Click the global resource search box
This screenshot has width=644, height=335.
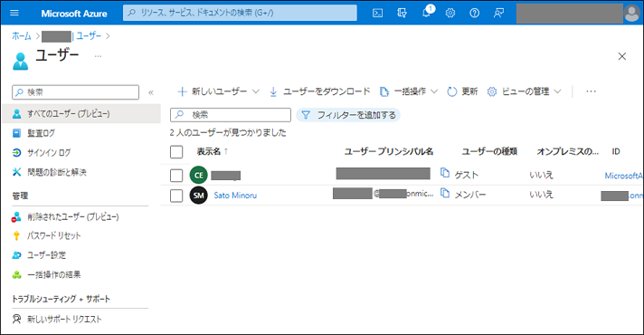point(240,13)
